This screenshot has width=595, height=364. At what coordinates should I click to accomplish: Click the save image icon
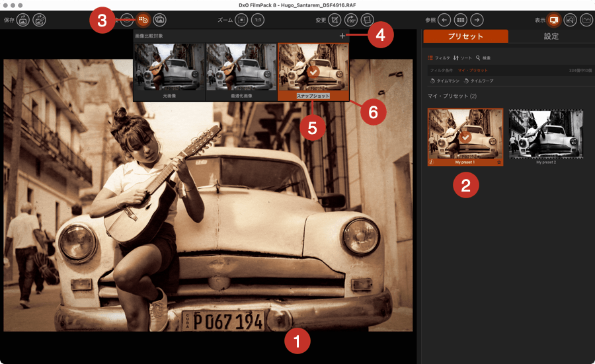coord(22,20)
